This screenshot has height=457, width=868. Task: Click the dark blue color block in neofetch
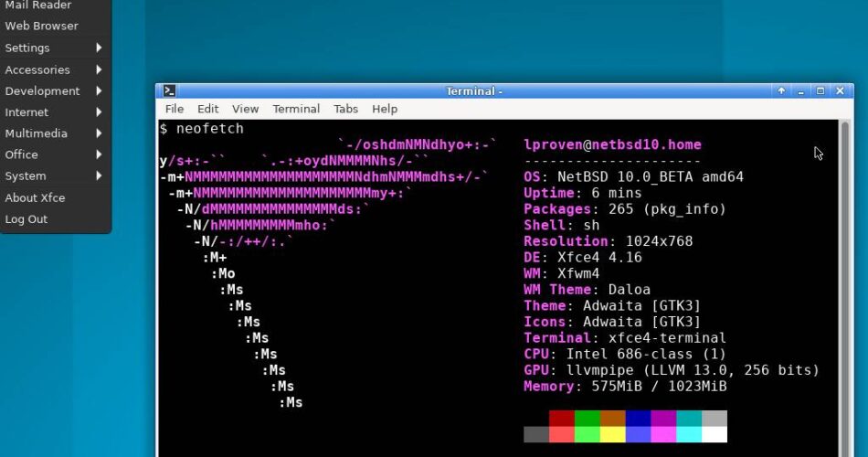pos(639,419)
